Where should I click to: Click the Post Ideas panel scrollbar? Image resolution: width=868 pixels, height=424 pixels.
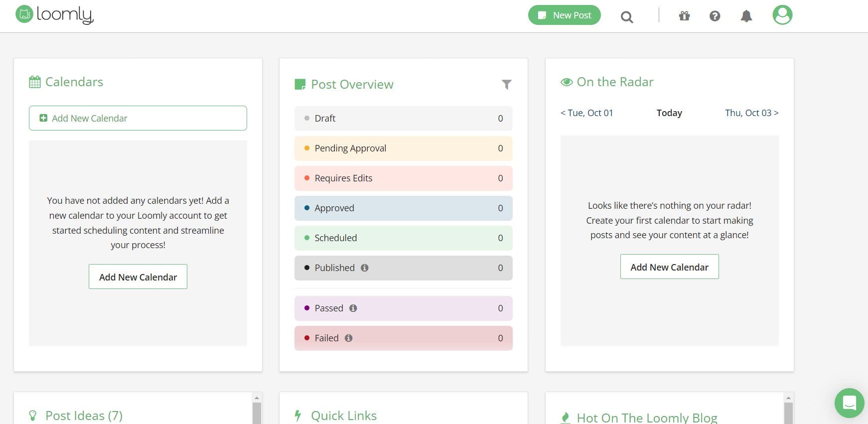tap(257, 413)
